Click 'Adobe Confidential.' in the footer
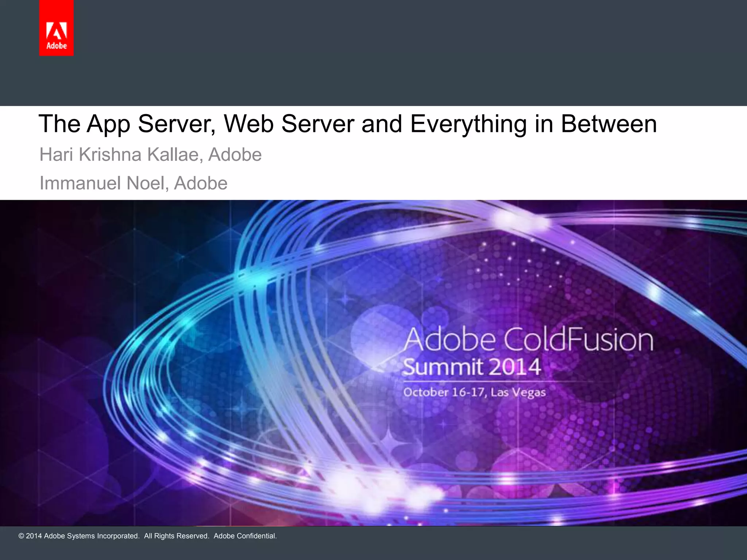Image resolution: width=747 pixels, height=560 pixels. tap(245, 536)
